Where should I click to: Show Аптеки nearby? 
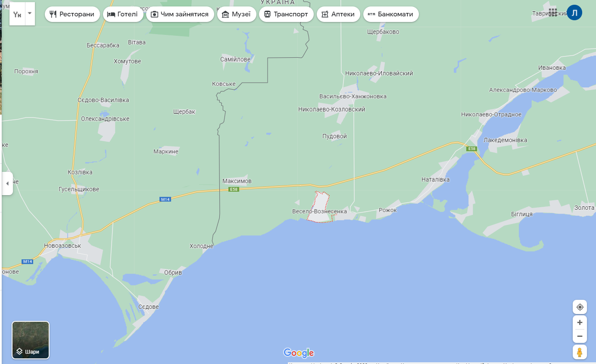pyautogui.click(x=338, y=14)
